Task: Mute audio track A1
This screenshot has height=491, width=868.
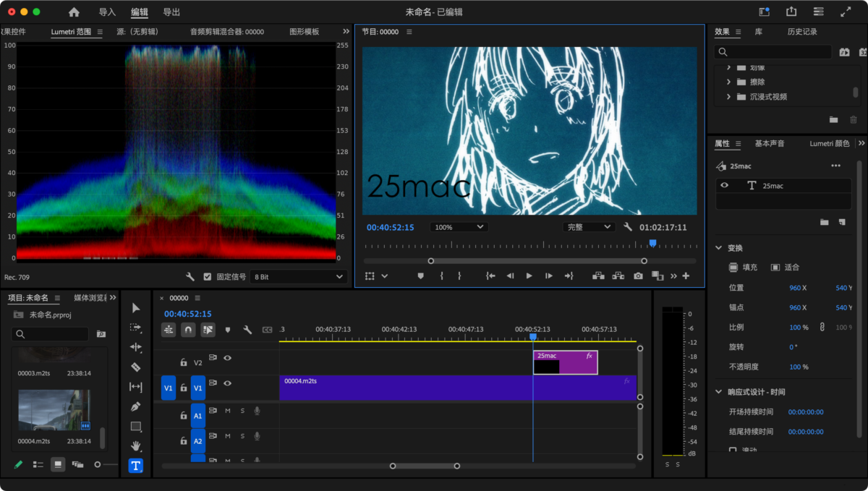Action: coord(228,411)
